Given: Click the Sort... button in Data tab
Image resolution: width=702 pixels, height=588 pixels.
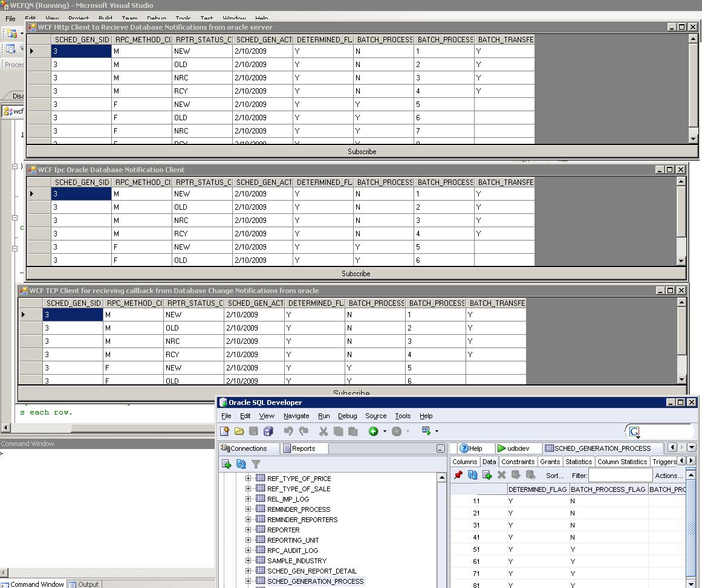Looking at the screenshot, I should point(554,475).
